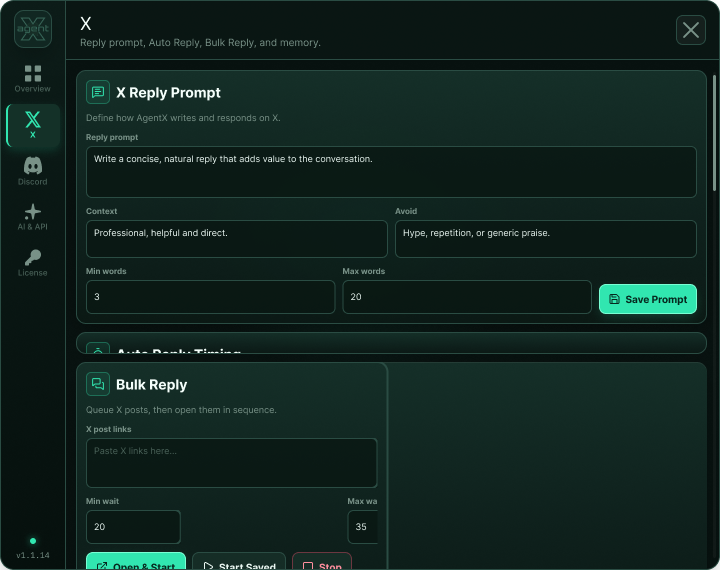Click the green status dot above version
720x570 pixels.
click(33, 541)
